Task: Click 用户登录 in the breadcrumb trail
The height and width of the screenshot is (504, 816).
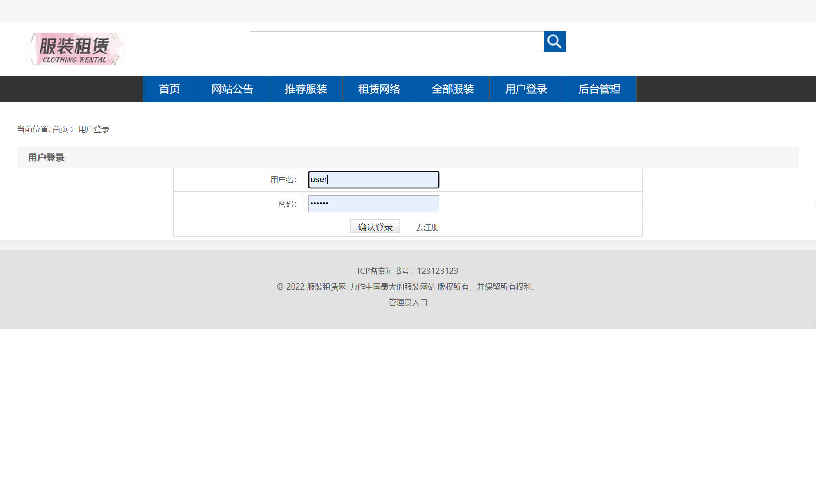Action: point(94,129)
